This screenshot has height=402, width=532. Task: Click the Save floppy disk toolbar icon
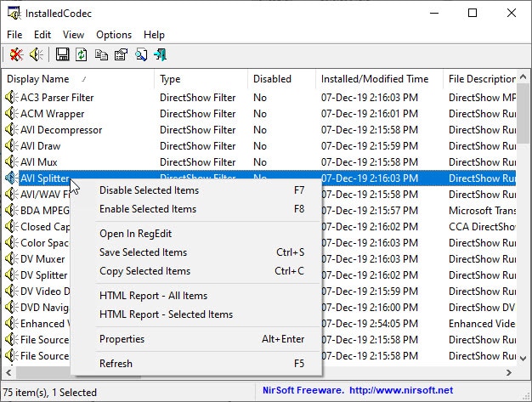[x=62, y=54]
